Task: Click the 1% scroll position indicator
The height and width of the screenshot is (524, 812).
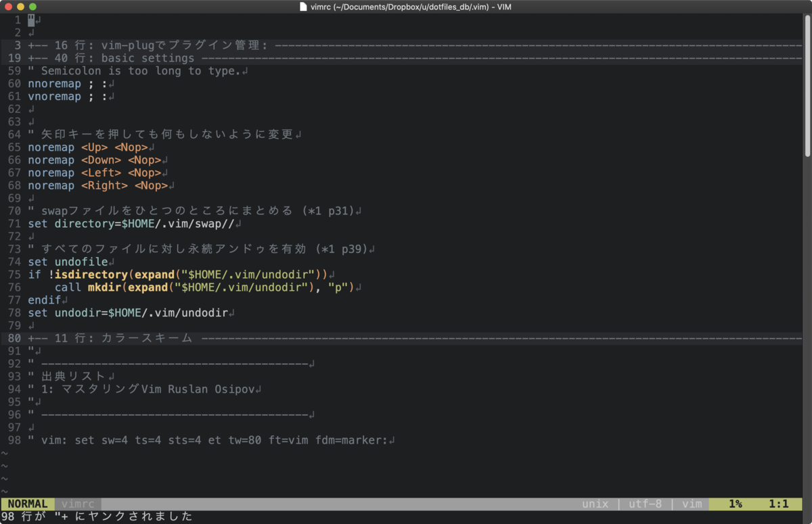Action: pos(735,504)
